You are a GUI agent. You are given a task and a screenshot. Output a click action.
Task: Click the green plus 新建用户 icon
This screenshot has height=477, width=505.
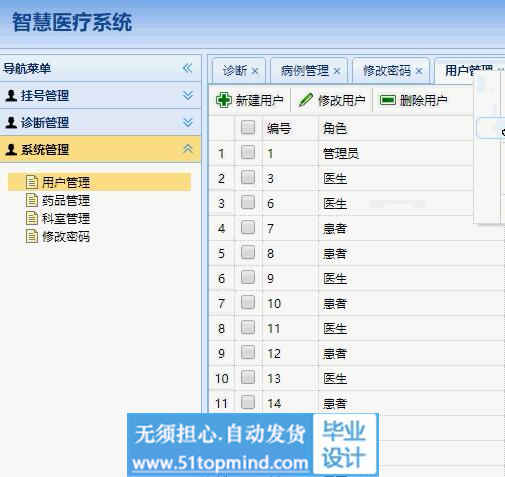(x=224, y=100)
